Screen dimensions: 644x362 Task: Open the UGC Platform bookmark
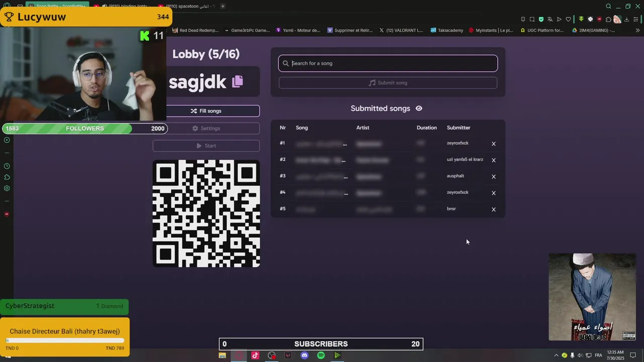click(x=542, y=30)
